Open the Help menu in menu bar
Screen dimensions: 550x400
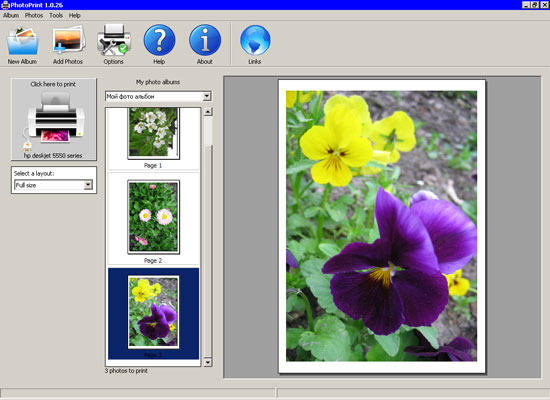pos(74,15)
